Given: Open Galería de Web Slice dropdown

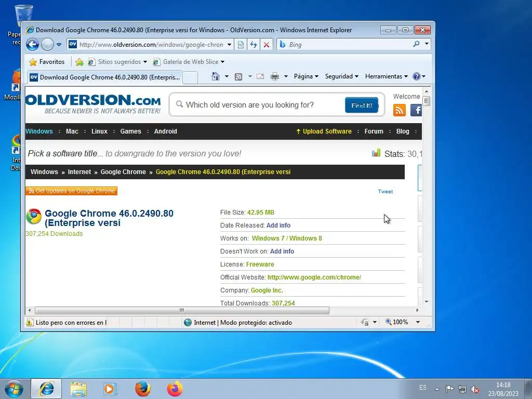Looking at the screenshot, I should (189, 62).
